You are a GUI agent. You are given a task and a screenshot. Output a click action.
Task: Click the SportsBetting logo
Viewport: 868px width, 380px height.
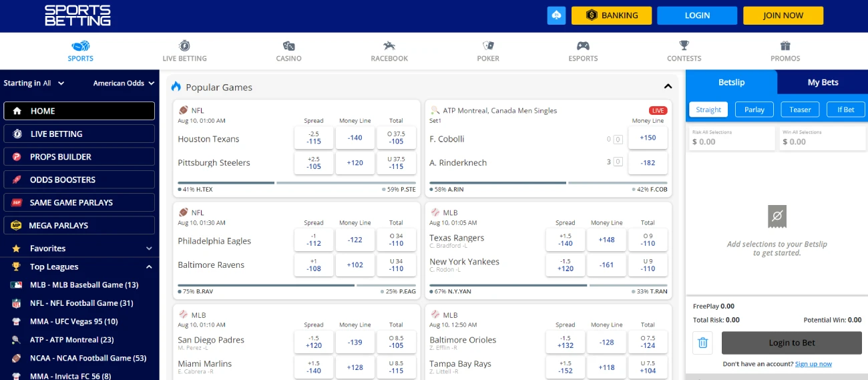point(77,15)
